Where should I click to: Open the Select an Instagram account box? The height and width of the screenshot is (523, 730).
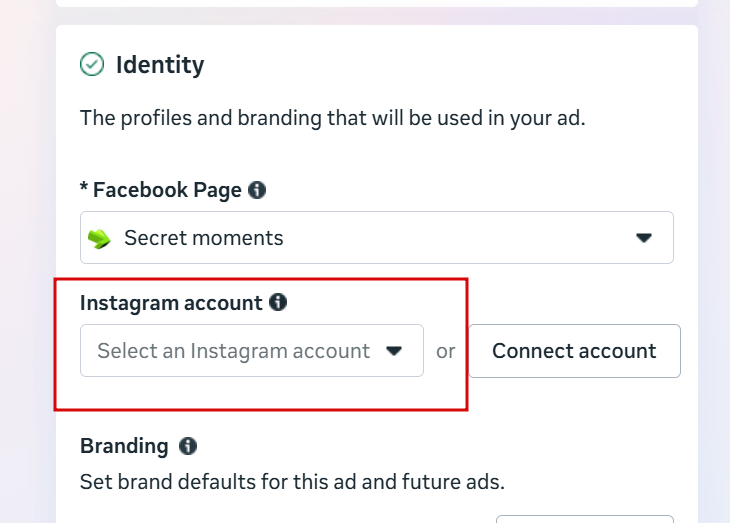pyautogui.click(x=252, y=351)
